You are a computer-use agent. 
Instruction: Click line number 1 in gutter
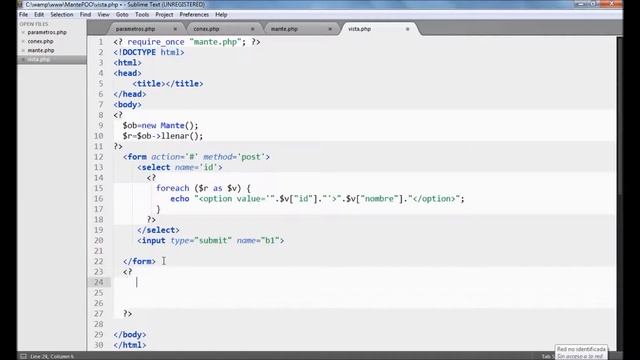pos(101,42)
